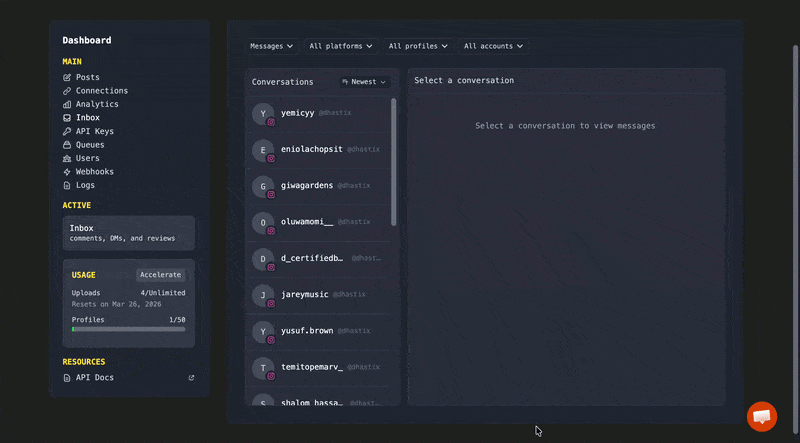Screen dimensions: 800x443
Task: Go to Posts in the sidebar
Action: coord(88,77)
